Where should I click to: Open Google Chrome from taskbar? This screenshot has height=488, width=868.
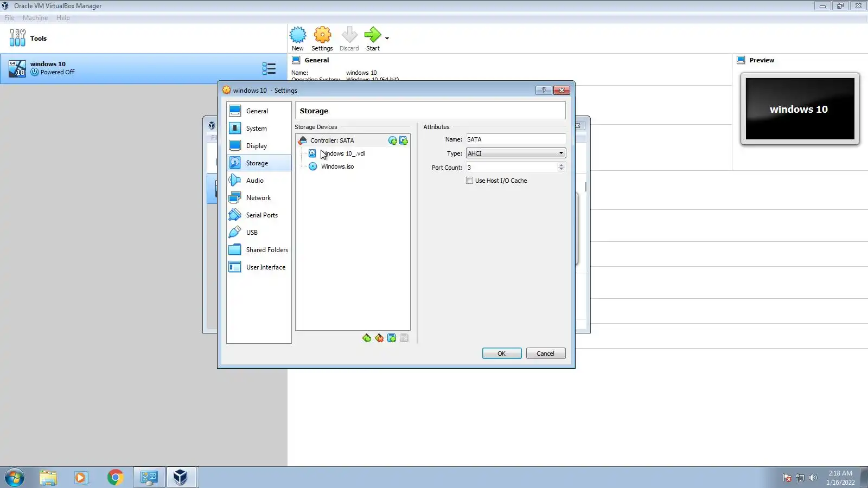click(x=115, y=478)
